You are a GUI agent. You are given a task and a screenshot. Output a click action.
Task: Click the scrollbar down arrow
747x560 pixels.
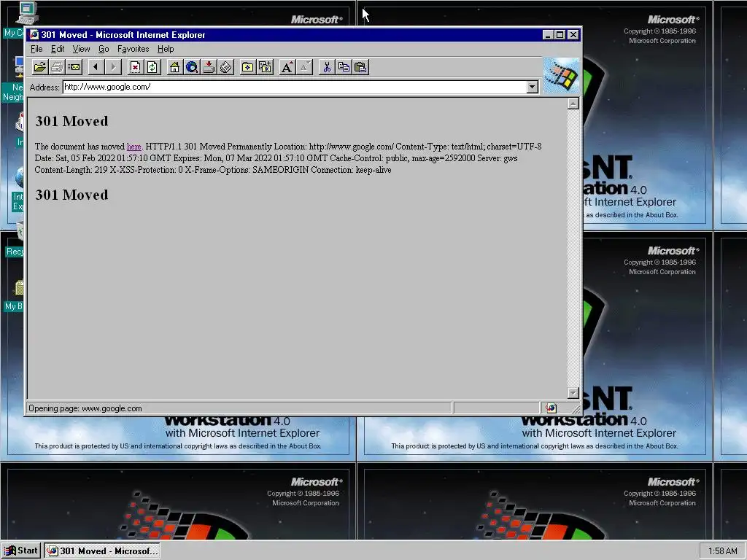[573, 393]
